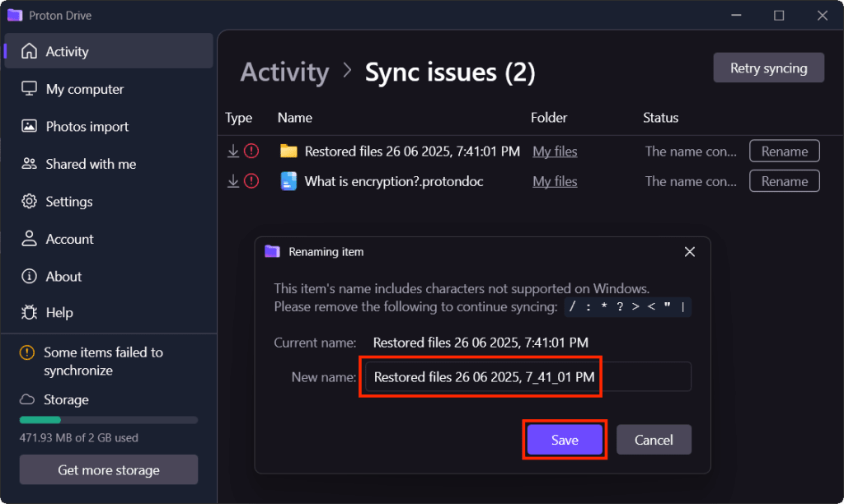The width and height of the screenshot is (844, 504).
Task: Open My files link for Restored files row
Action: pyautogui.click(x=555, y=152)
